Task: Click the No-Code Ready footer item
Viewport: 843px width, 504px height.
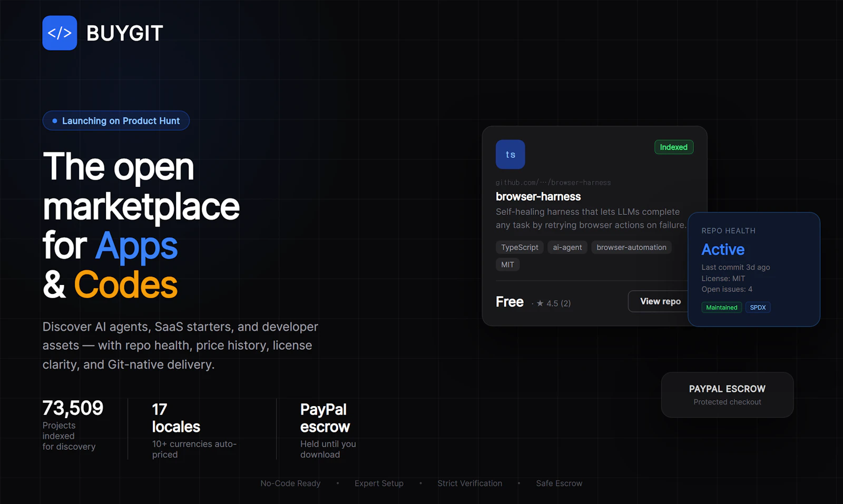Action: tap(290, 483)
